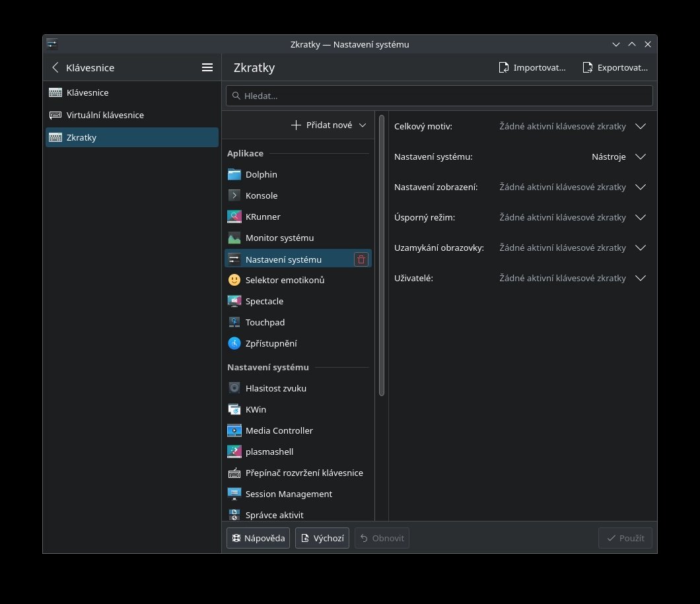The image size is (700, 604).
Task: Click the red trash delete icon
Action: (x=361, y=259)
